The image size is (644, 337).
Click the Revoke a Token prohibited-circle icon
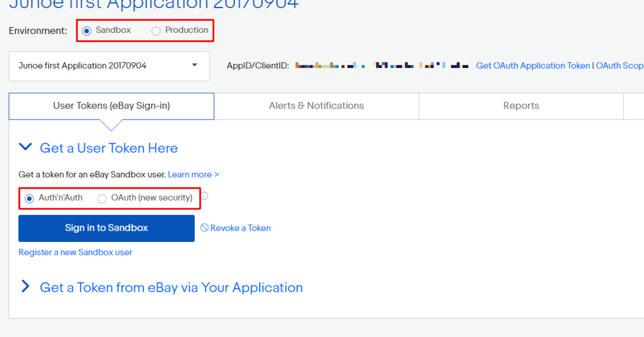point(204,228)
